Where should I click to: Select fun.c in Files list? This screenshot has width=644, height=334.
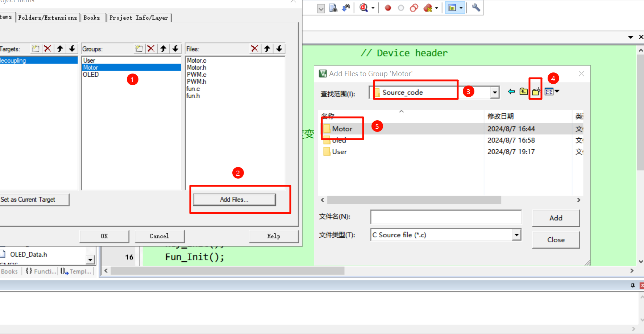193,89
